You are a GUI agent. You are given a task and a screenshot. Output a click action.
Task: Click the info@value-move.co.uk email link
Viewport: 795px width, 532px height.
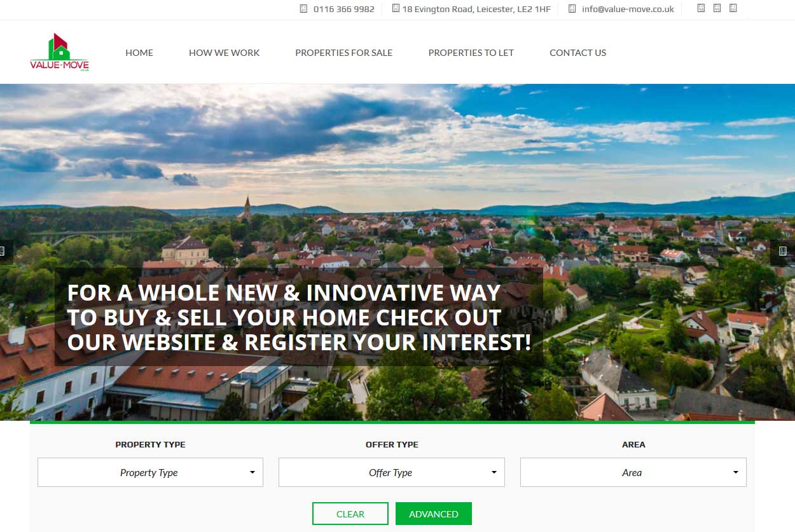click(x=628, y=9)
